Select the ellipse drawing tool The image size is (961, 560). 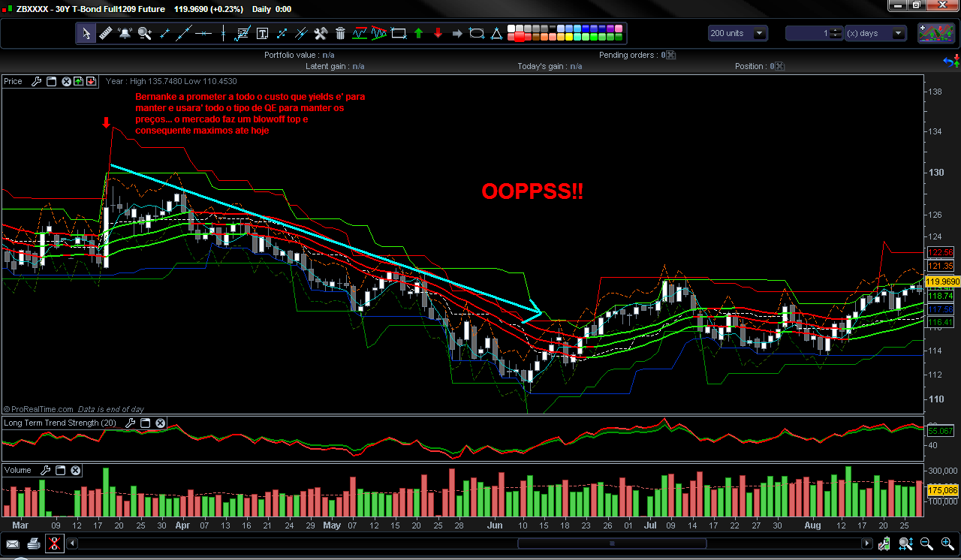tap(477, 33)
